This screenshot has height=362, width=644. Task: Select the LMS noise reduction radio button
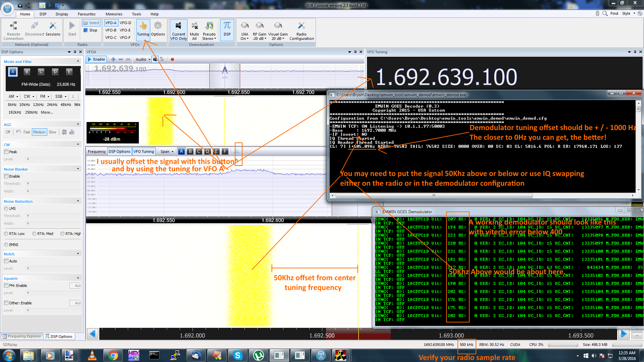pyautogui.click(x=6, y=208)
